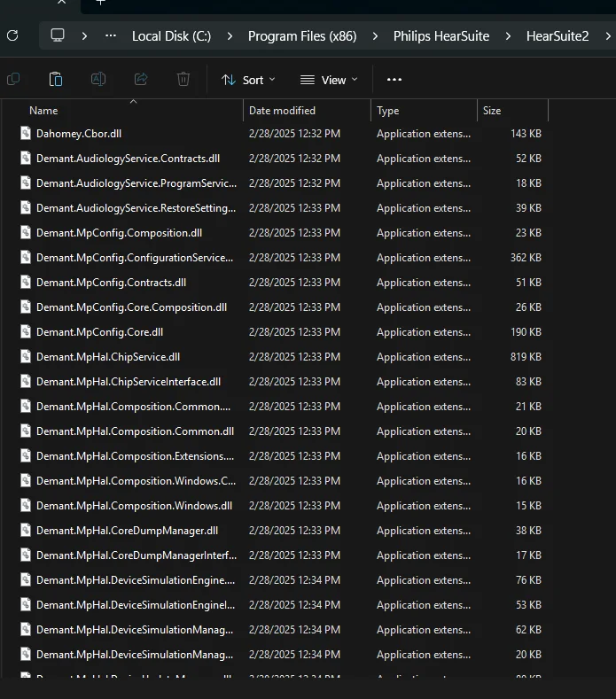
Task: Click the Delete trash icon
Action: point(183,80)
